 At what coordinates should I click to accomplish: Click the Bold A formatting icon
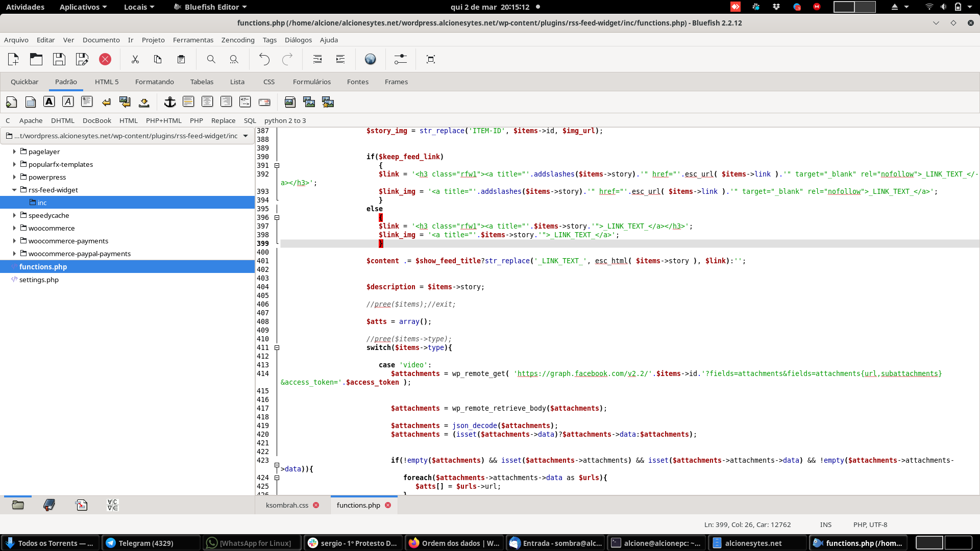49,102
